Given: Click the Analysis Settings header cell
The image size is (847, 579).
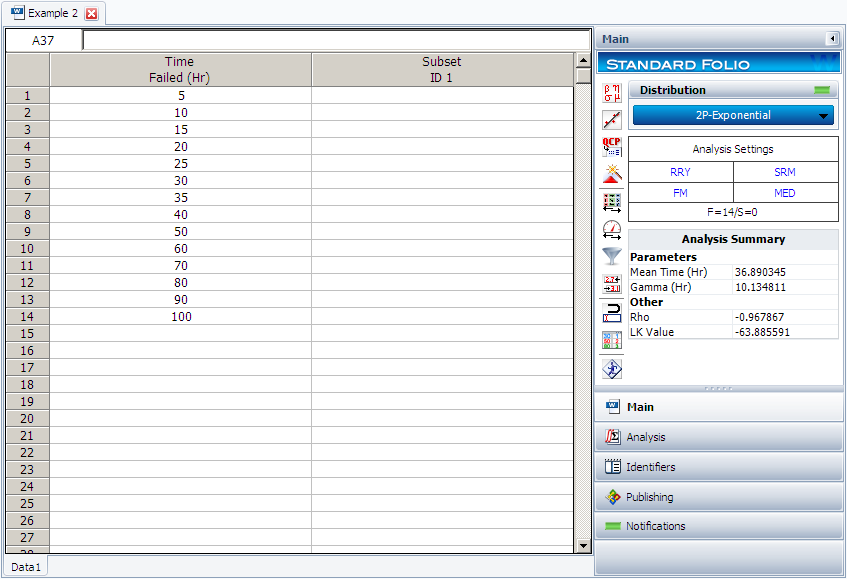Looking at the screenshot, I should pyautogui.click(x=733, y=149).
